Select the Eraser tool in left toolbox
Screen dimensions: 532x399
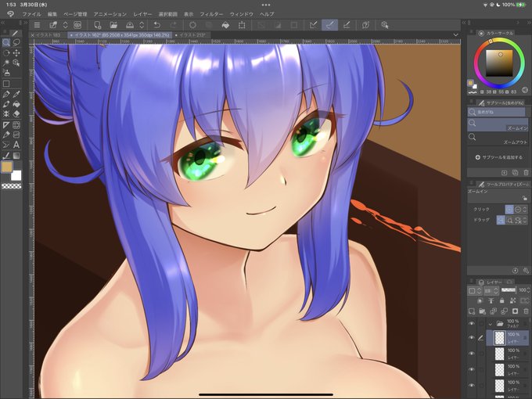[x=16, y=114]
